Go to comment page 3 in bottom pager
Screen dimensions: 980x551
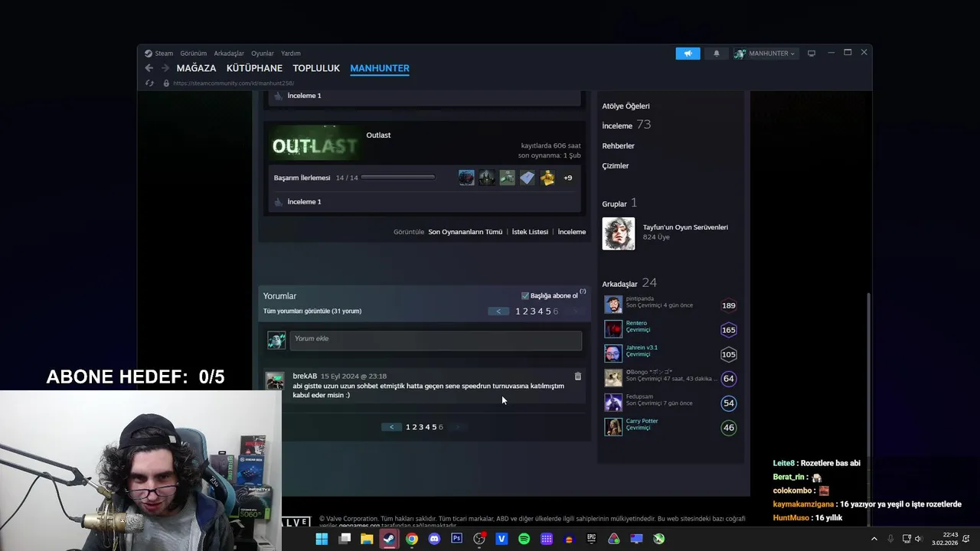coord(420,427)
